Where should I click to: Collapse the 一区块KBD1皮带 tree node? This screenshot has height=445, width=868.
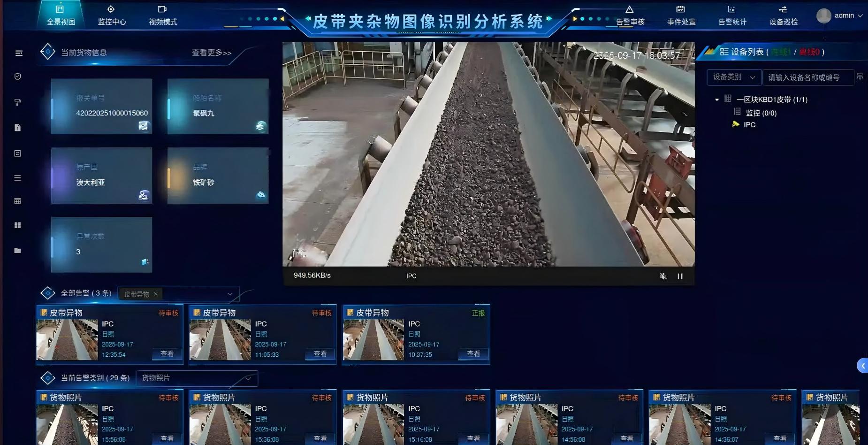point(717,100)
